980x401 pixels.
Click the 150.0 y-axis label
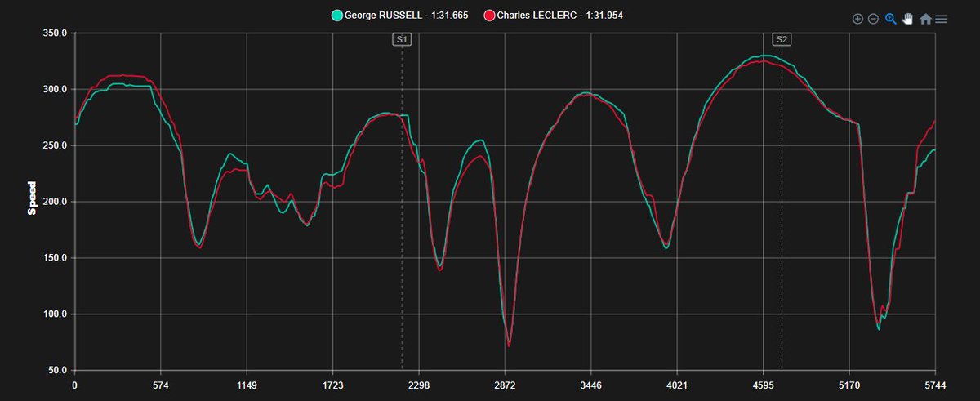(x=53, y=258)
